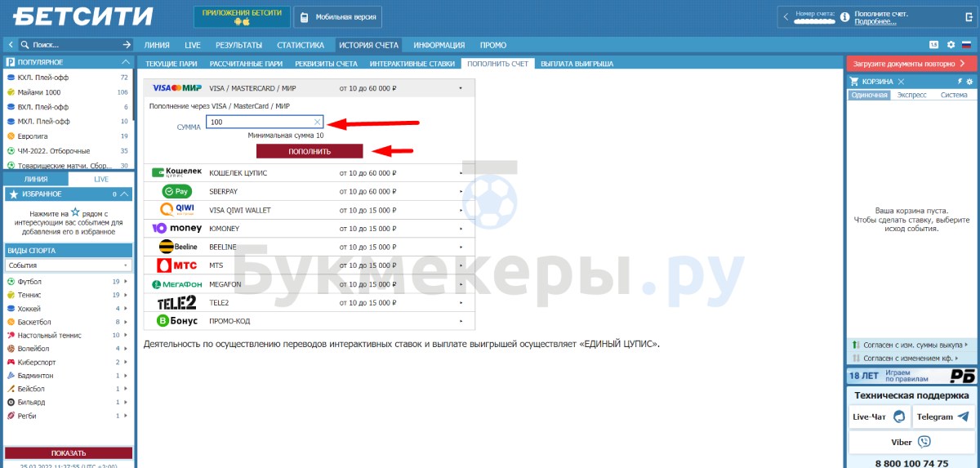Open Viber support contact
980x468 pixels.
click(911, 442)
